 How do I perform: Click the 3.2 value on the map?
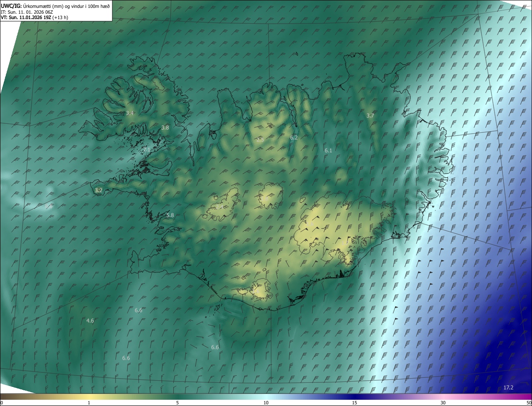pos(99,191)
